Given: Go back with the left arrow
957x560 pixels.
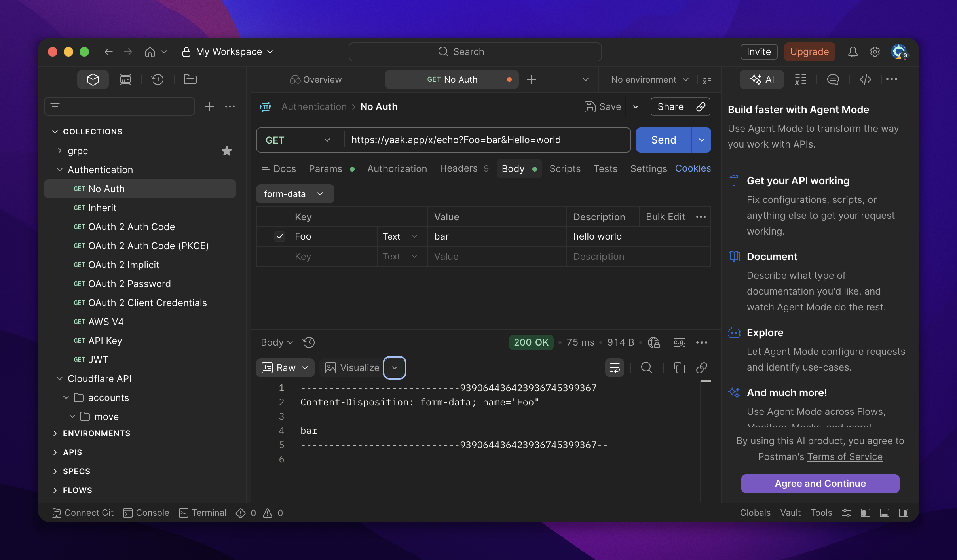Looking at the screenshot, I should coord(109,52).
